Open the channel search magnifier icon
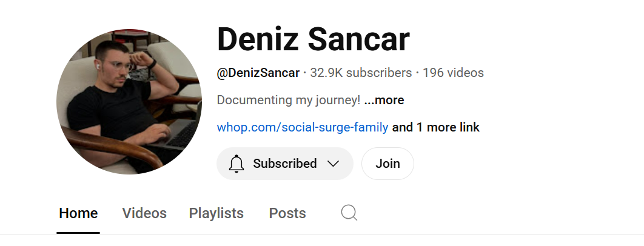 (x=349, y=213)
